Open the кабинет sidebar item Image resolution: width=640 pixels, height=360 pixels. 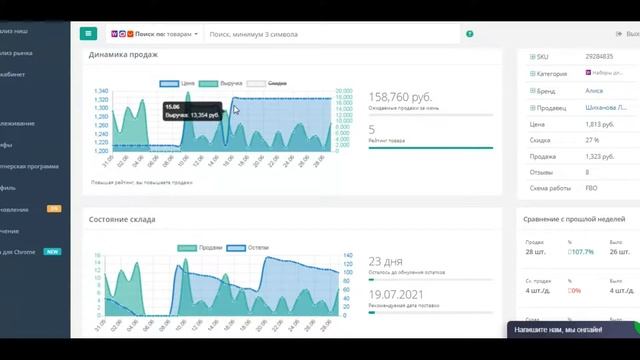tap(13, 74)
